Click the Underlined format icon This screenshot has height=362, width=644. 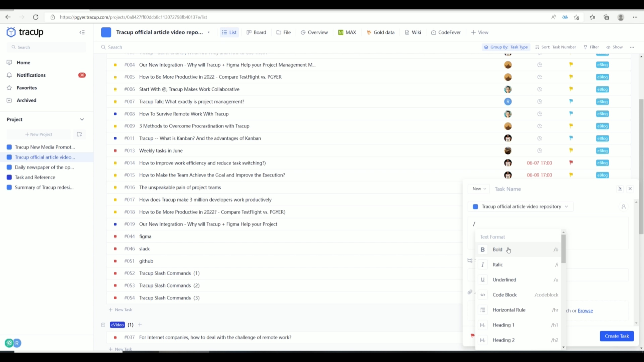click(483, 279)
